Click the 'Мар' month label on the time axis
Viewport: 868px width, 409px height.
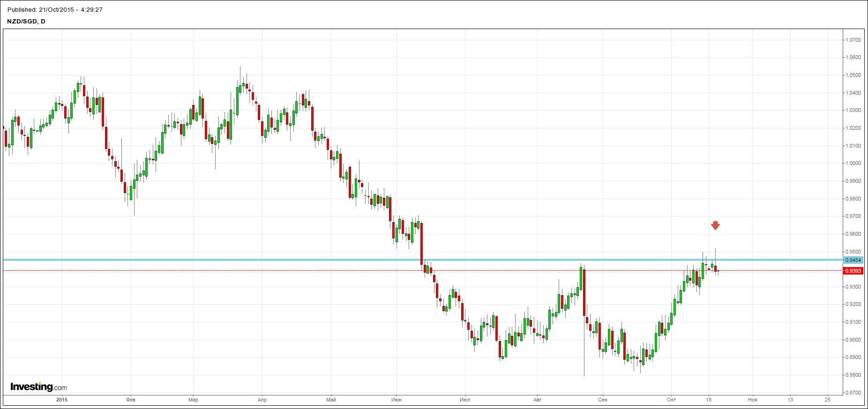point(193,400)
